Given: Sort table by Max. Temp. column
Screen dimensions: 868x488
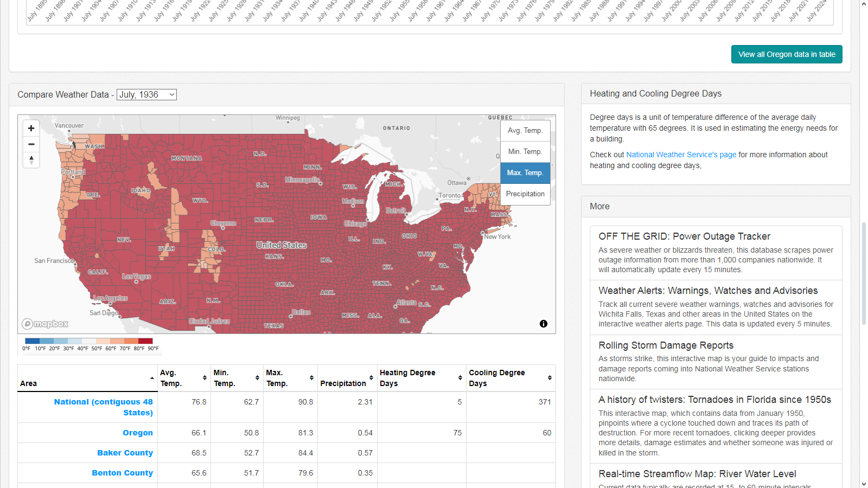Looking at the screenshot, I should [x=290, y=378].
